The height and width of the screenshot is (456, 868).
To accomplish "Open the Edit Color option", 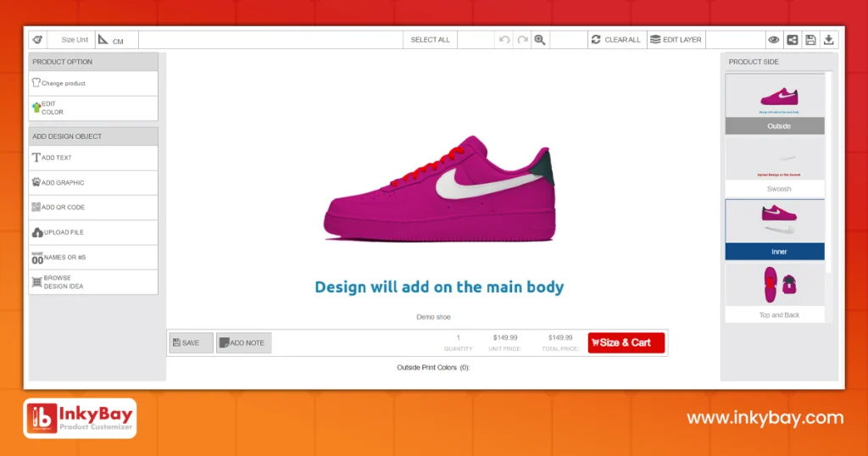I will pos(93,108).
